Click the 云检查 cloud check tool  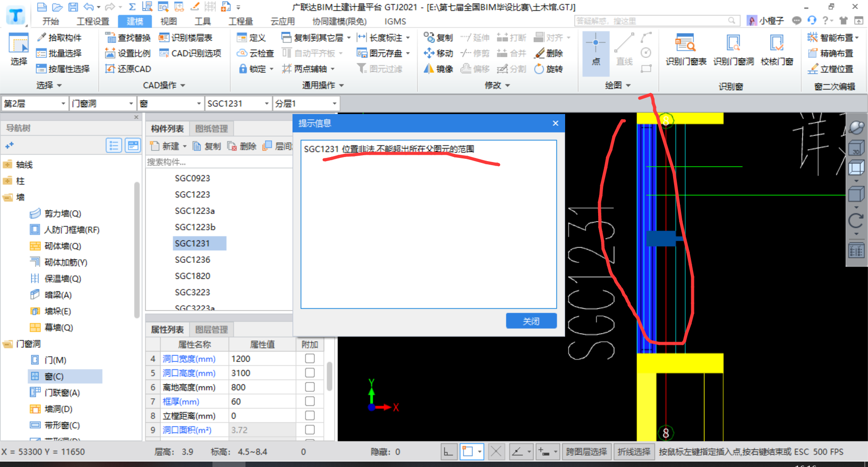click(x=255, y=53)
